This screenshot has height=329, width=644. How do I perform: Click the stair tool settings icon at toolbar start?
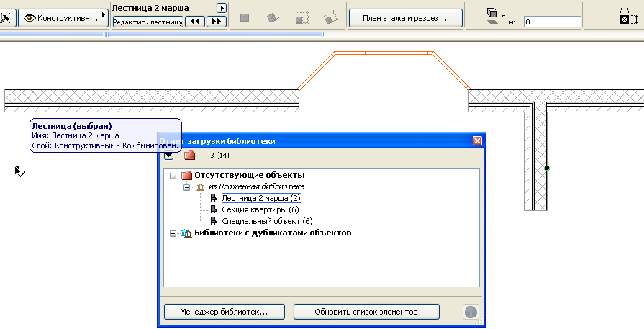coord(6,19)
